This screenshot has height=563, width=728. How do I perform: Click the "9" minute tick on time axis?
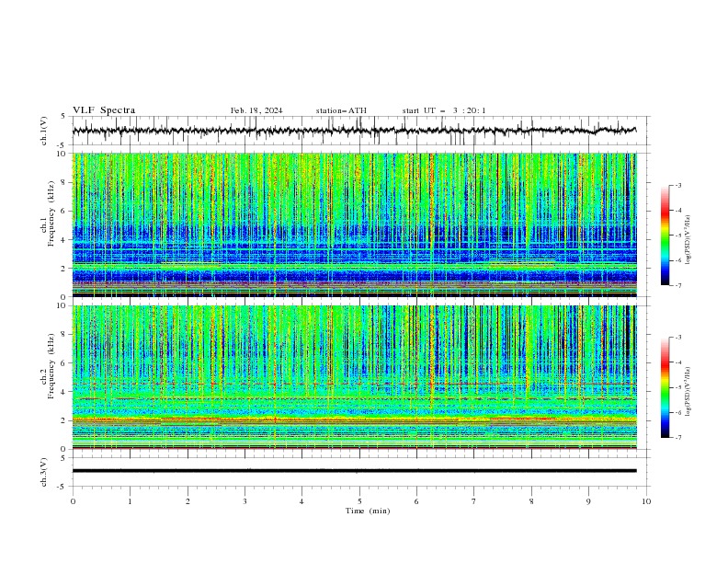point(588,501)
